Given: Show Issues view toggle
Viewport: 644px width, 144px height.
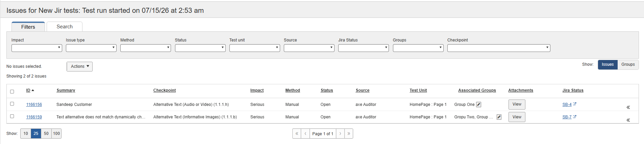Looking at the screenshot, I should click(608, 64).
